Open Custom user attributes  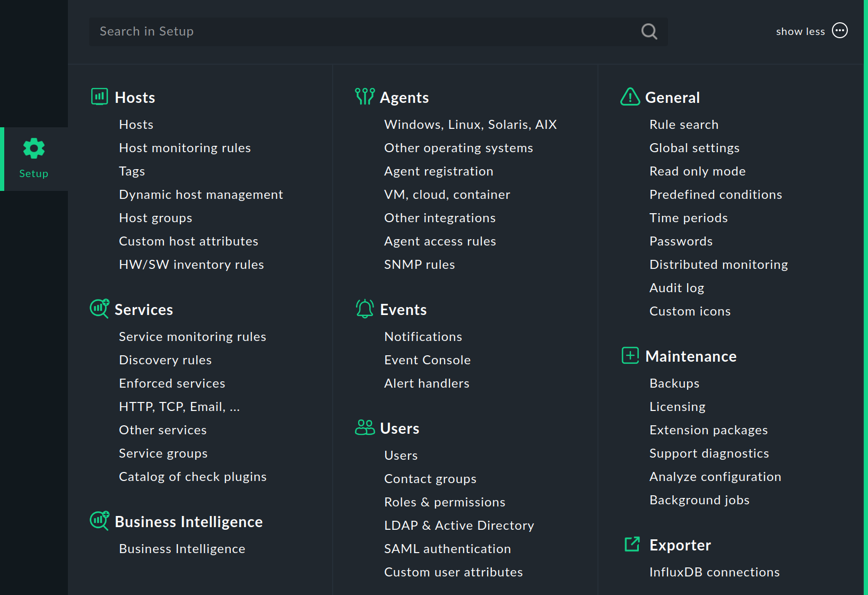point(454,572)
